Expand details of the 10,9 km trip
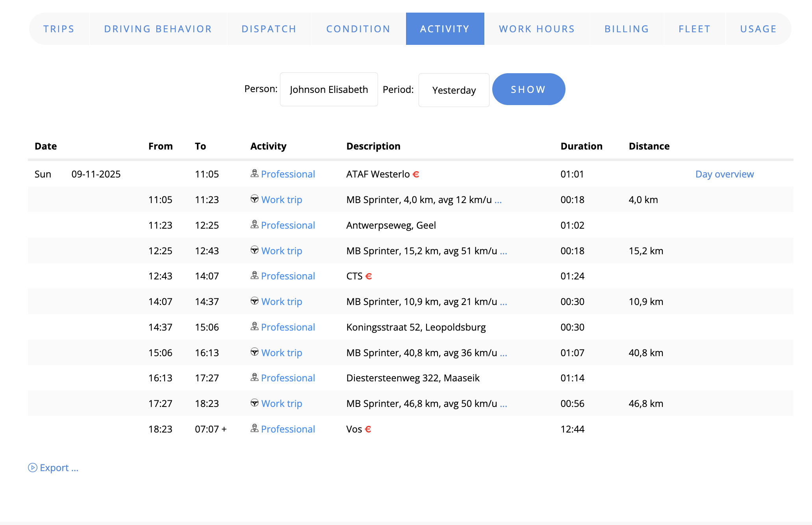Screen dimensions: 812x525 pyautogui.click(x=503, y=302)
